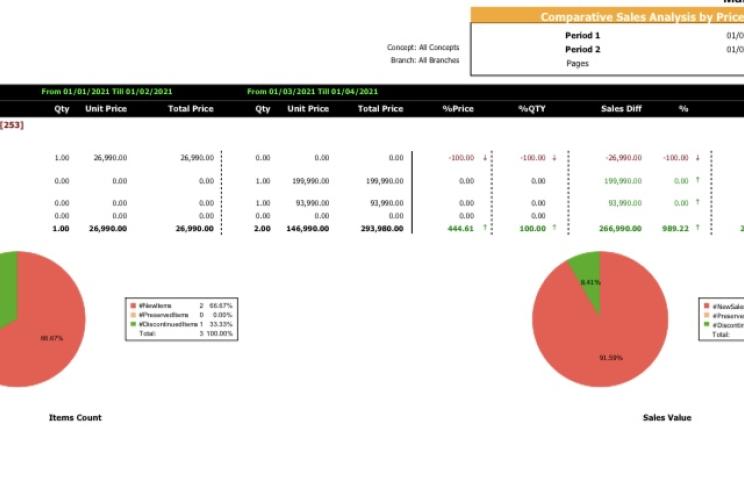Click down arrow beside -100.00 in %Price column
Viewport: 744px width, 496px height.
pyautogui.click(x=485, y=158)
